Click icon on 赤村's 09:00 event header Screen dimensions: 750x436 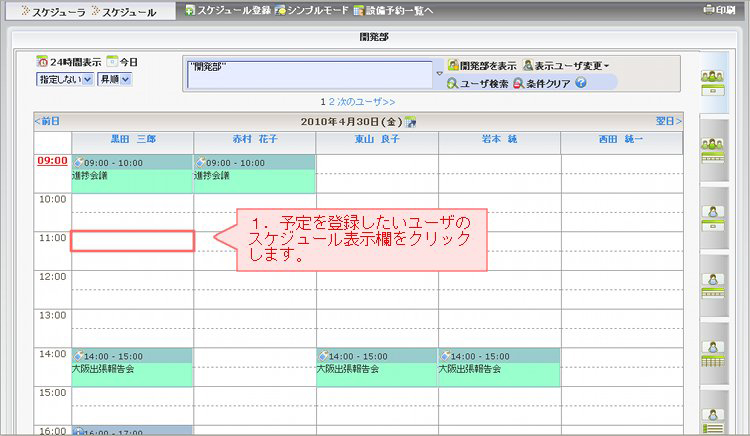(x=200, y=162)
